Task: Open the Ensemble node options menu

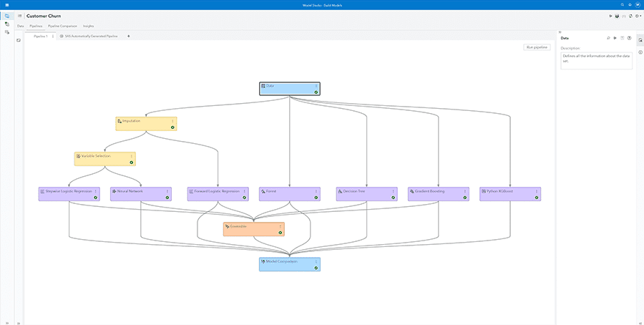Action: (x=280, y=226)
